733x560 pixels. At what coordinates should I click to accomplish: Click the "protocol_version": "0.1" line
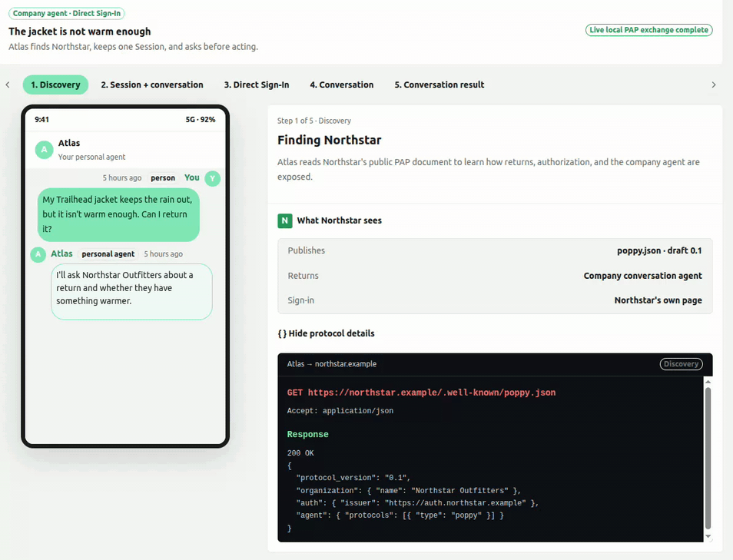point(353,478)
